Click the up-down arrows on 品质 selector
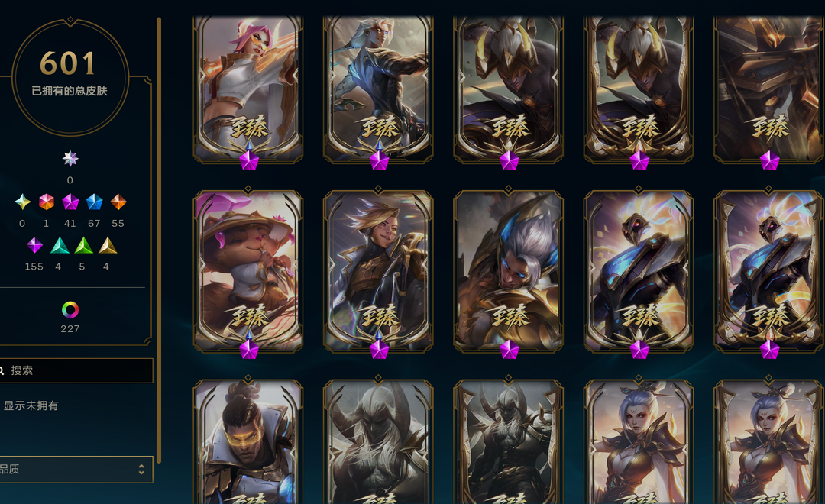The height and width of the screenshot is (504, 825). pos(141,470)
